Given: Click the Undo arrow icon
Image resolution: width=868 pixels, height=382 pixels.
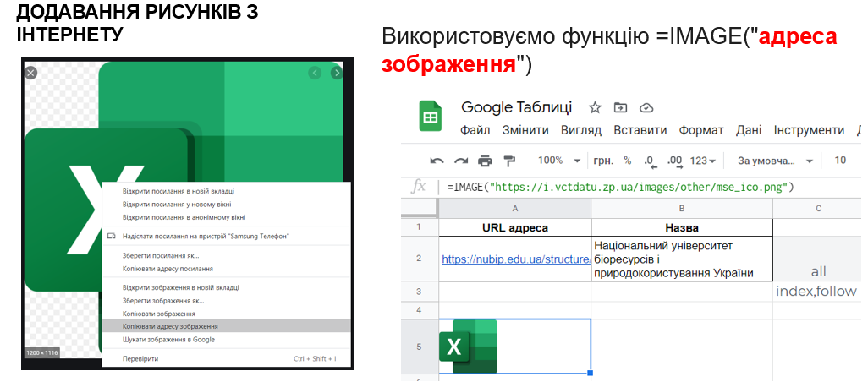Looking at the screenshot, I should 437,161.
